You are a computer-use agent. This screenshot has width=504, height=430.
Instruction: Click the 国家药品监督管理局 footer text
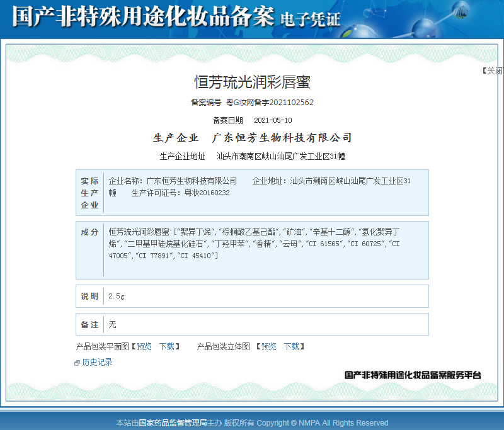coord(173,422)
